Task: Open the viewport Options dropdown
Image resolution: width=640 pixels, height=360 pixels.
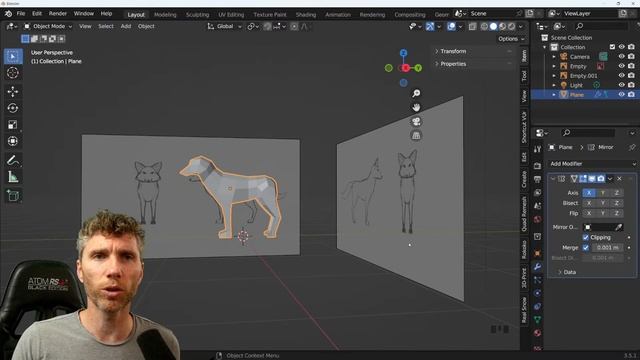Action: pyautogui.click(x=511, y=39)
